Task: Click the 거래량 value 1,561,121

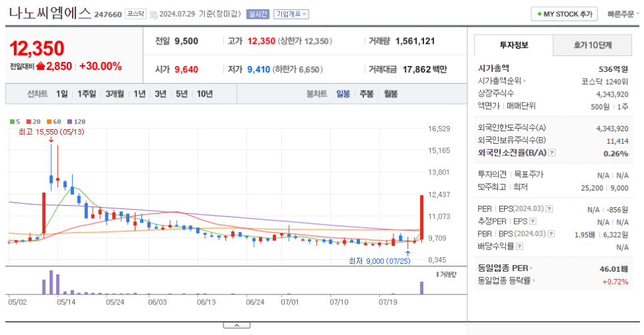Action: (x=415, y=41)
